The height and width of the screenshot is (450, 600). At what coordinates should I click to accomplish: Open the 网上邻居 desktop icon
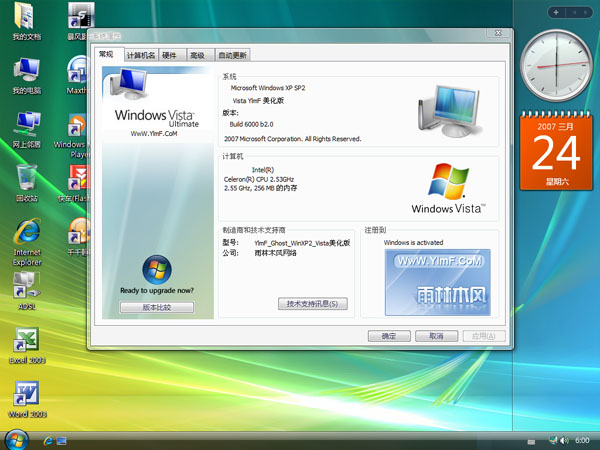pyautogui.click(x=26, y=129)
